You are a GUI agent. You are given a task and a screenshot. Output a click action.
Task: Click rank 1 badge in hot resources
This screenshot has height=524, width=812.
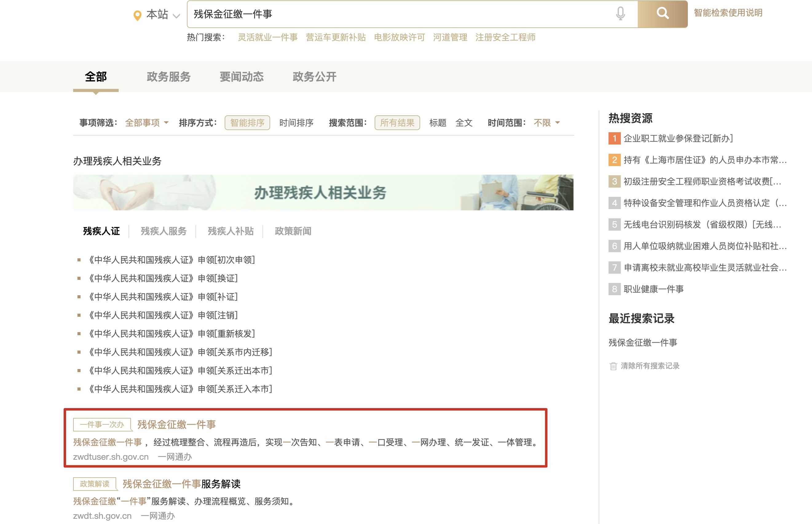[614, 138]
